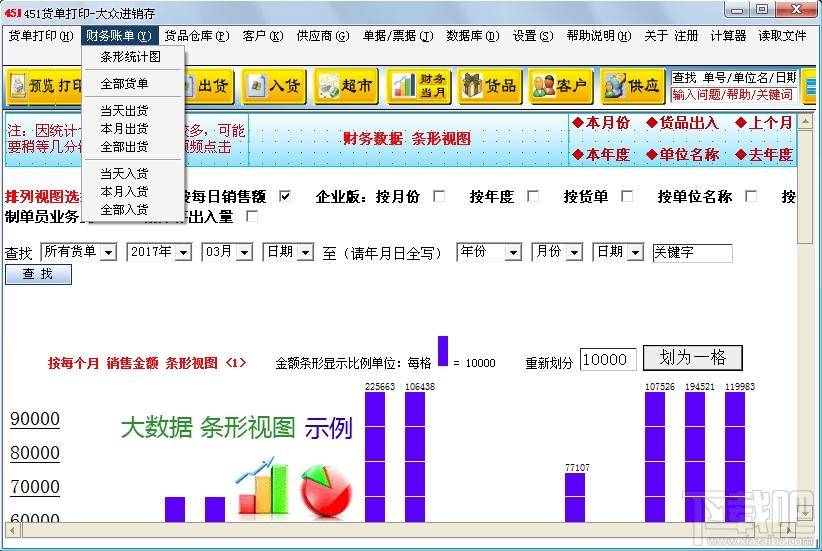Click the bar labeled 77107
This screenshot has width=822, height=551.
(575, 498)
